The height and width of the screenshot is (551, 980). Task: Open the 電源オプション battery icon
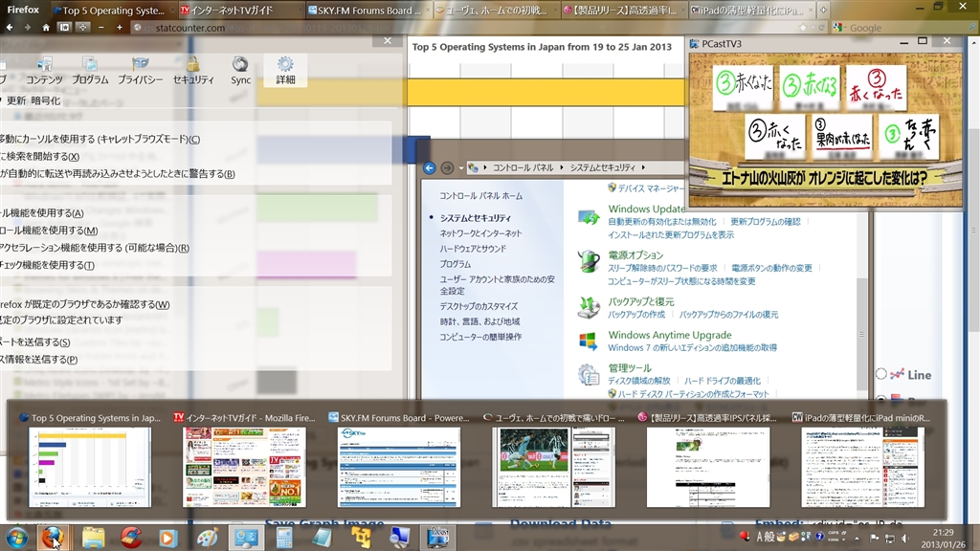point(589,261)
